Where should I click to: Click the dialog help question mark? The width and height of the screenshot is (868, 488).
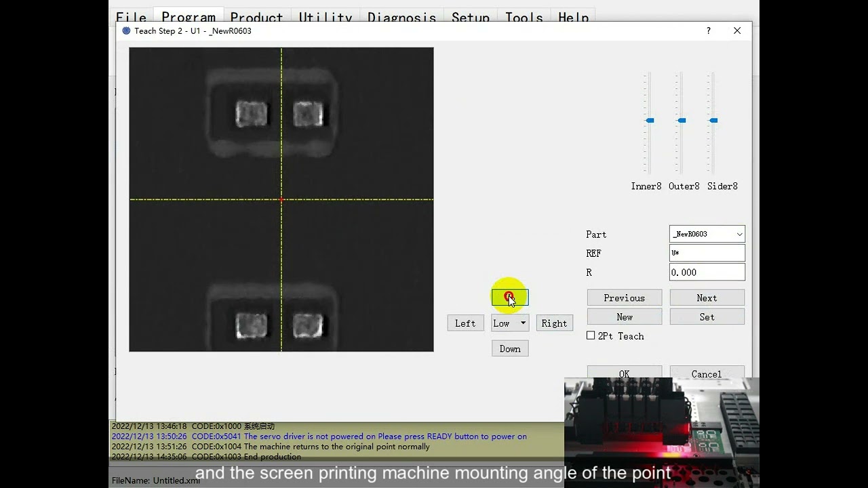tap(709, 30)
